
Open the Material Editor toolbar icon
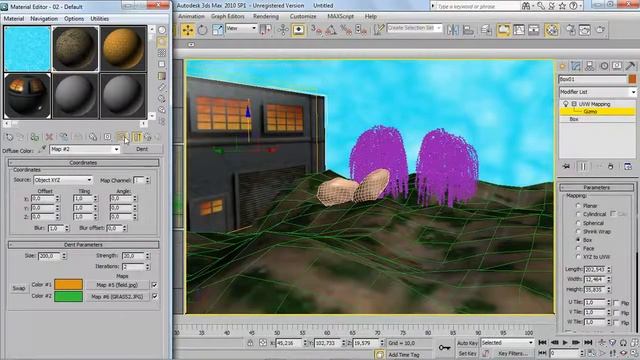552,30
